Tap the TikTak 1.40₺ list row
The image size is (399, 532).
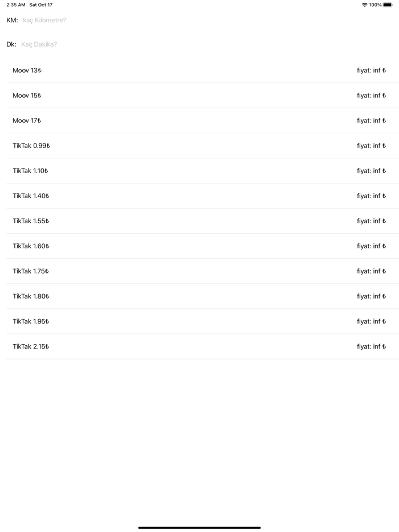pyautogui.click(x=199, y=196)
